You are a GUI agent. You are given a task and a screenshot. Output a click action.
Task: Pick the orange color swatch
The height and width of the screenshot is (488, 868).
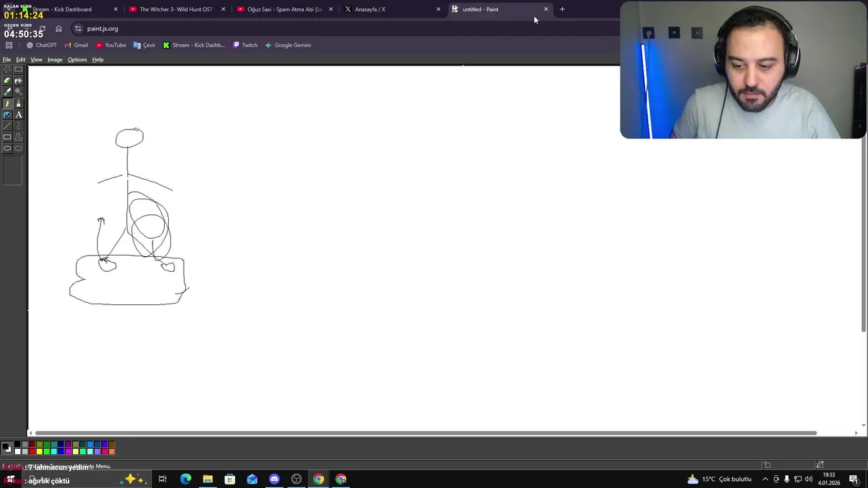click(x=112, y=451)
